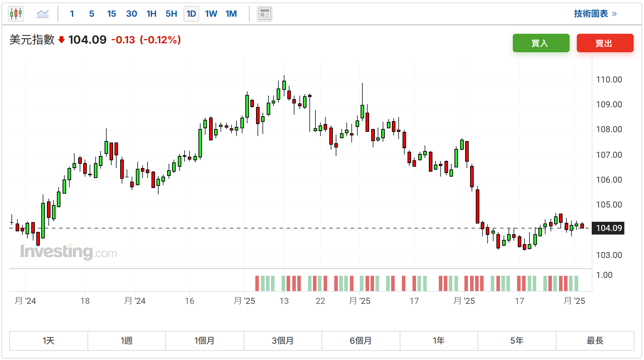Select the 1M interval
644x360 pixels.
coord(231,14)
